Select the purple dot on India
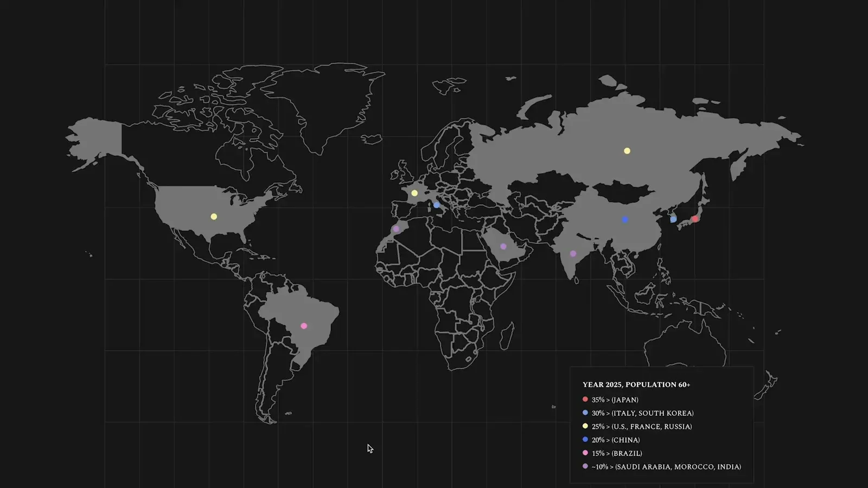 click(573, 254)
